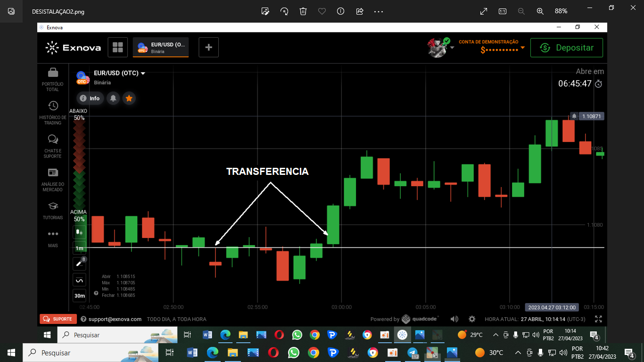Open the Exnova settings gear icon
Screen dimensions: 644x362
click(x=472, y=319)
